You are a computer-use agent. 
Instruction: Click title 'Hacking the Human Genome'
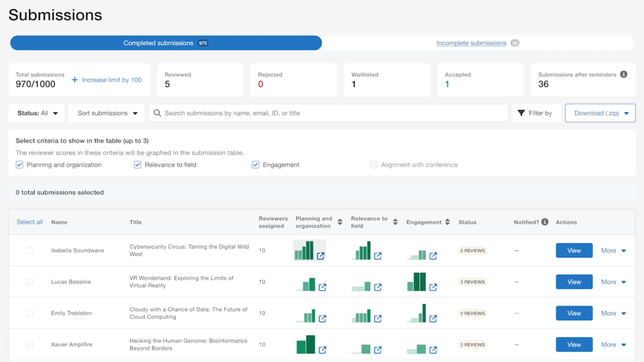(x=188, y=344)
